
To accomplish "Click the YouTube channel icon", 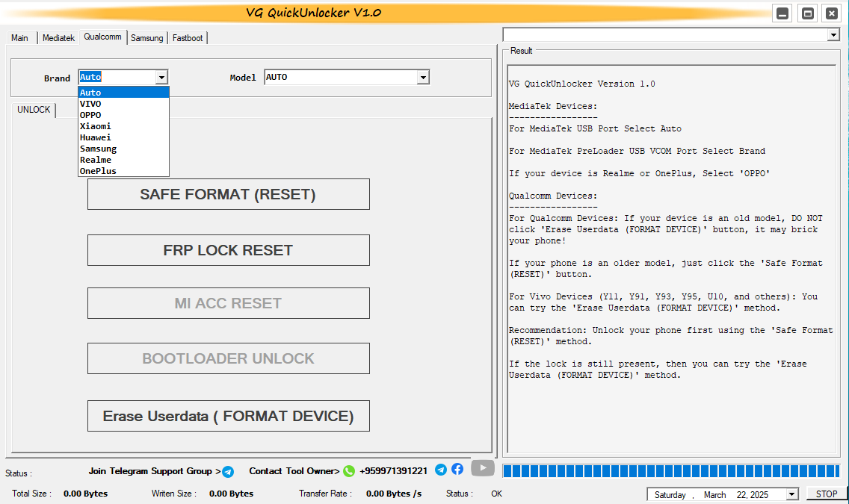I will (482, 468).
